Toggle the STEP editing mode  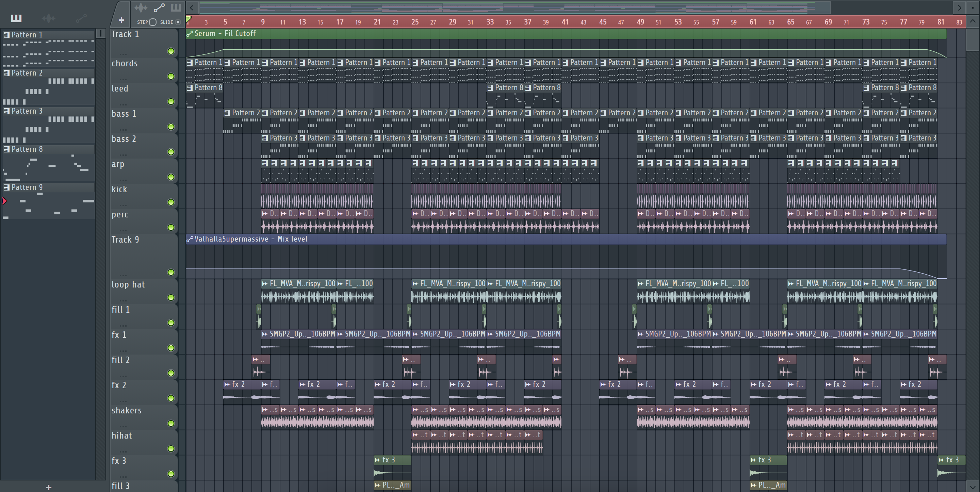click(152, 22)
